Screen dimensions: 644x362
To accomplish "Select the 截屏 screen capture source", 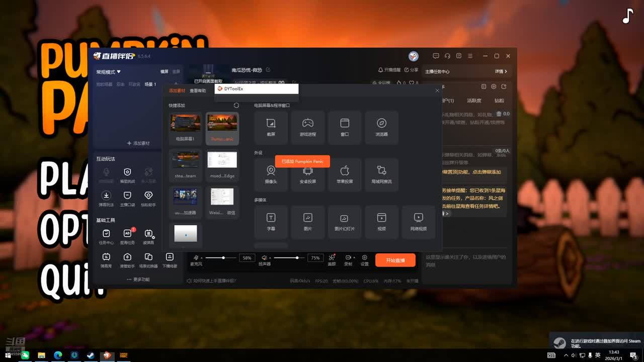I will [271, 127].
